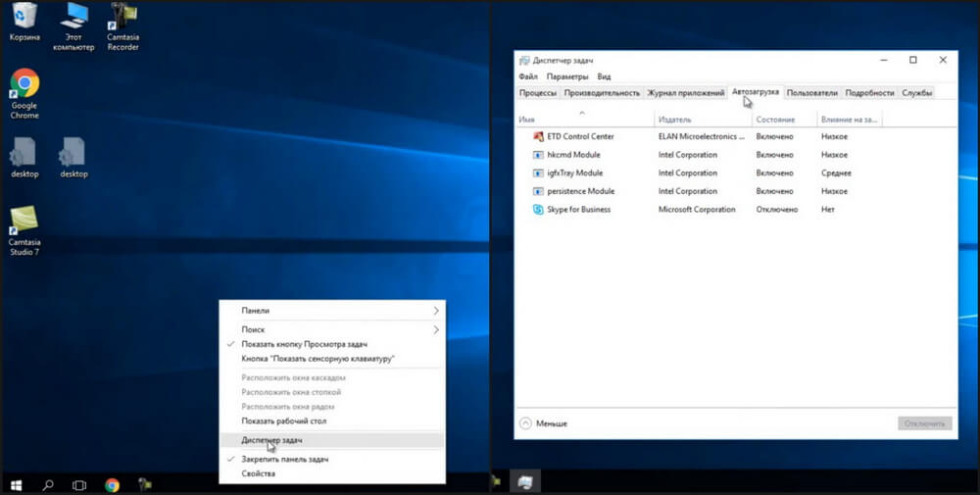Open the Файл menu in Task Manager
This screenshot has width=980, height=495.
[528, 76]
